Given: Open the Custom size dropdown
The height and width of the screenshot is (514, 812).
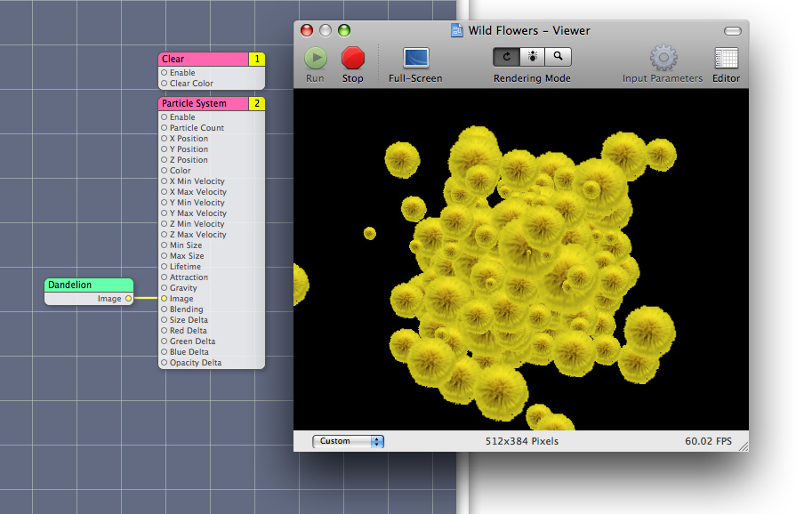Looking at the screenshot, I should [x=348, y=441].
